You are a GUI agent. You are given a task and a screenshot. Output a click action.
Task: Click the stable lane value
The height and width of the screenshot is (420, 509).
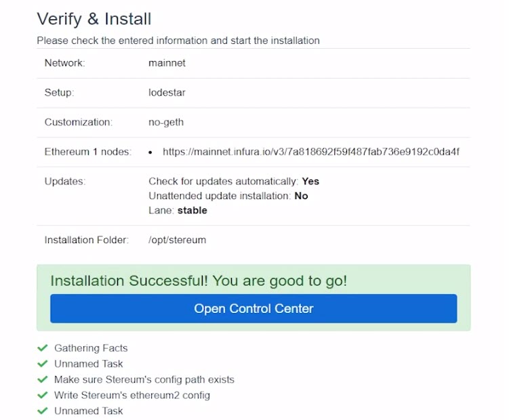[192, 210]
